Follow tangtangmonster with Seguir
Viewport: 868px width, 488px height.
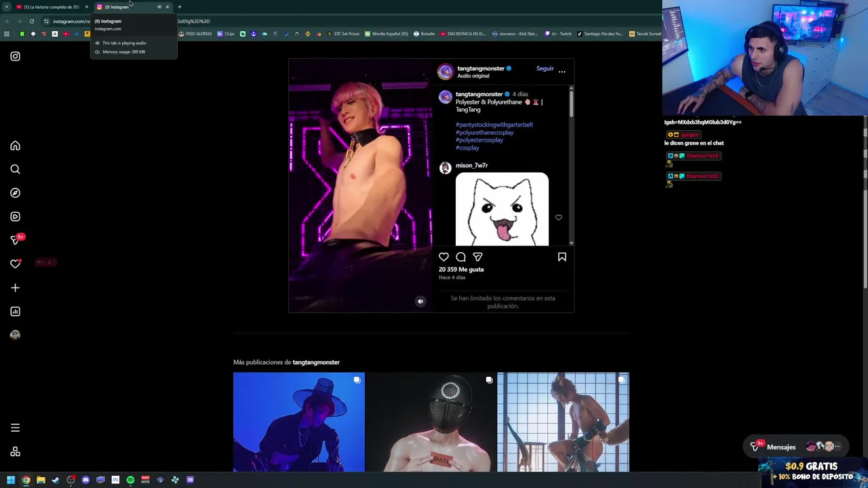(x=545, y=68)
